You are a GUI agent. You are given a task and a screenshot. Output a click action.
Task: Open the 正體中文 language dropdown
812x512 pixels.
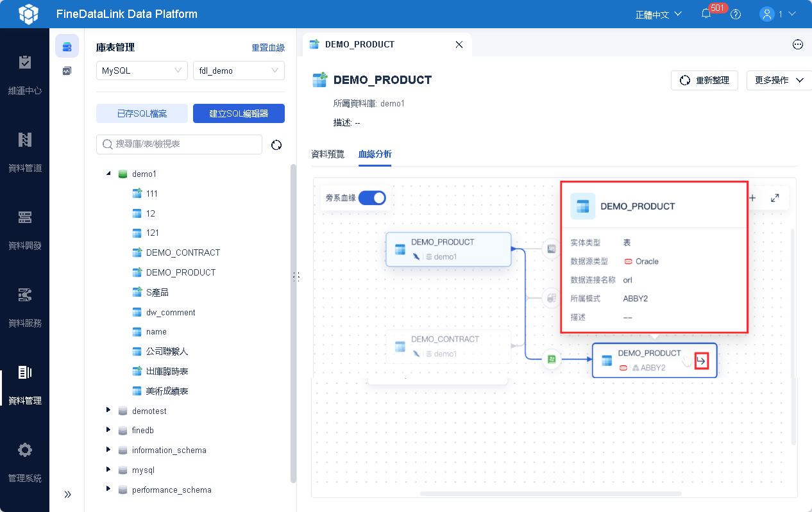click(659, 14)
